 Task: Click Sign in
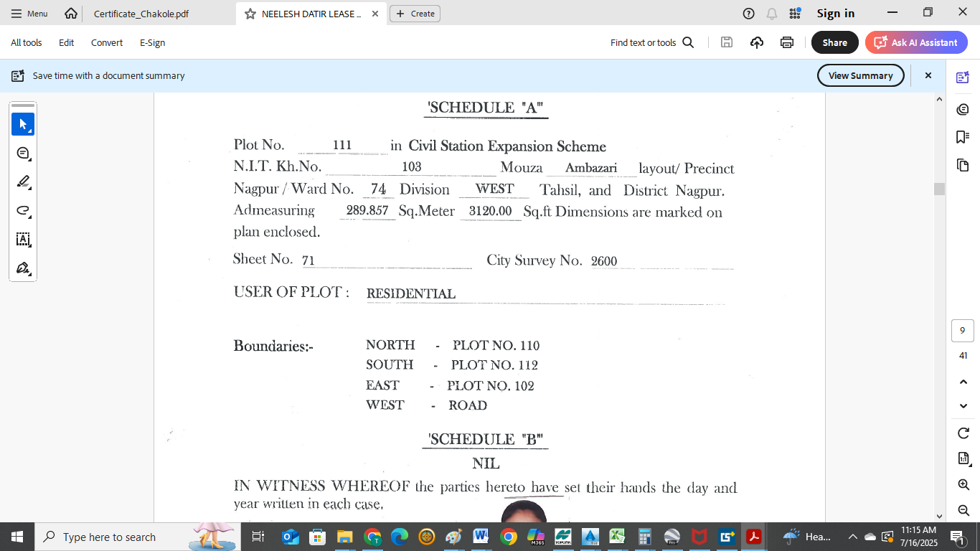(x=836, y=14)
